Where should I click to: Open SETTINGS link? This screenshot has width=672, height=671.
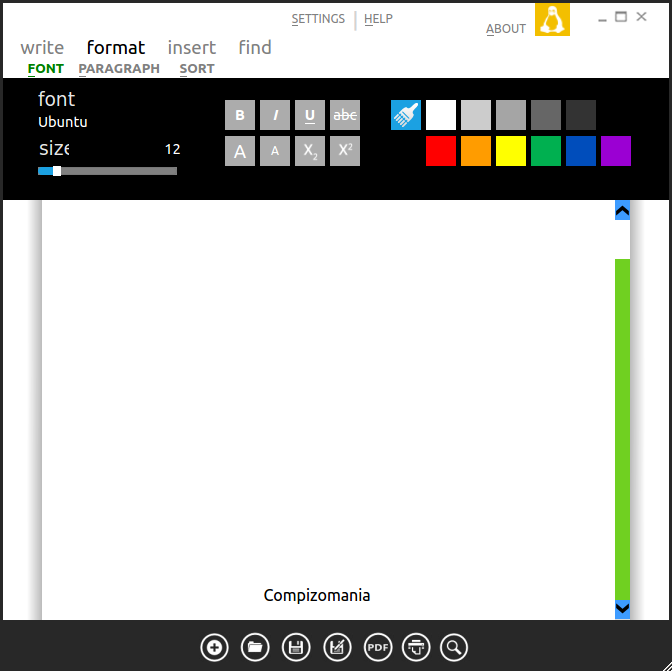[x=318, y=19]
